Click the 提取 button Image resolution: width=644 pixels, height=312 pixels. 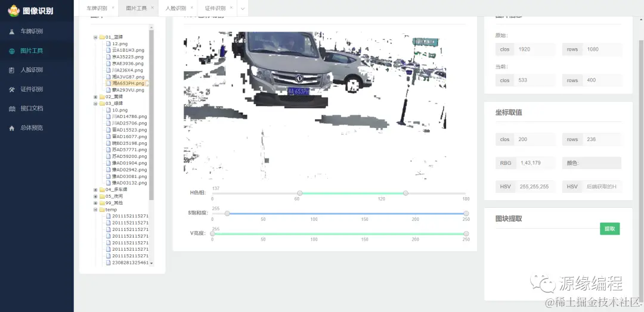[610, 229]
